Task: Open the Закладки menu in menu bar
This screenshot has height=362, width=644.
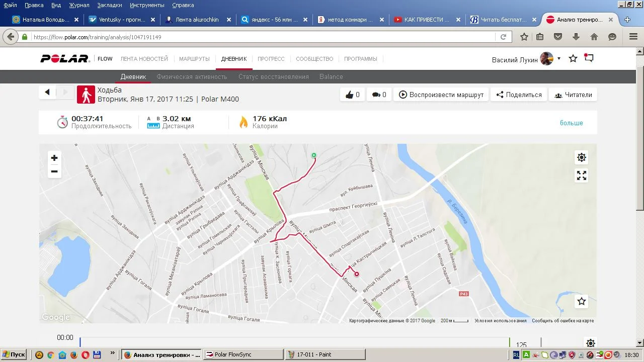Action: (x=109, y=5)
